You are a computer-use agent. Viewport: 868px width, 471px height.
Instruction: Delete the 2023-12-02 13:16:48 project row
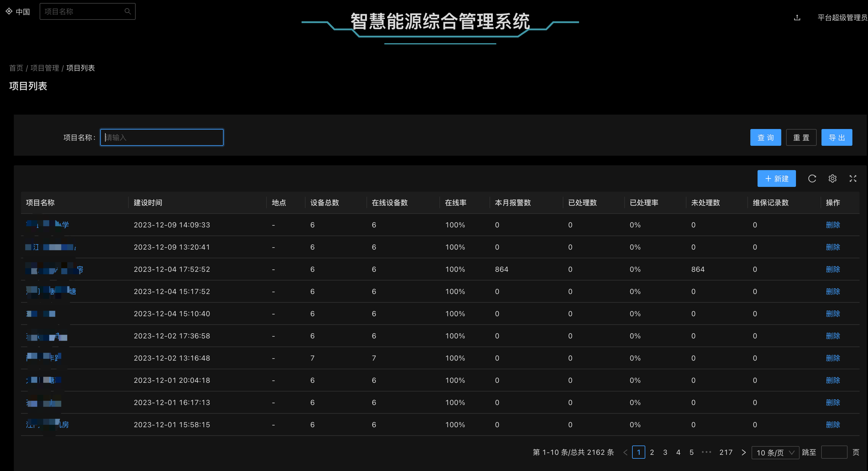[x=833, y=358]
